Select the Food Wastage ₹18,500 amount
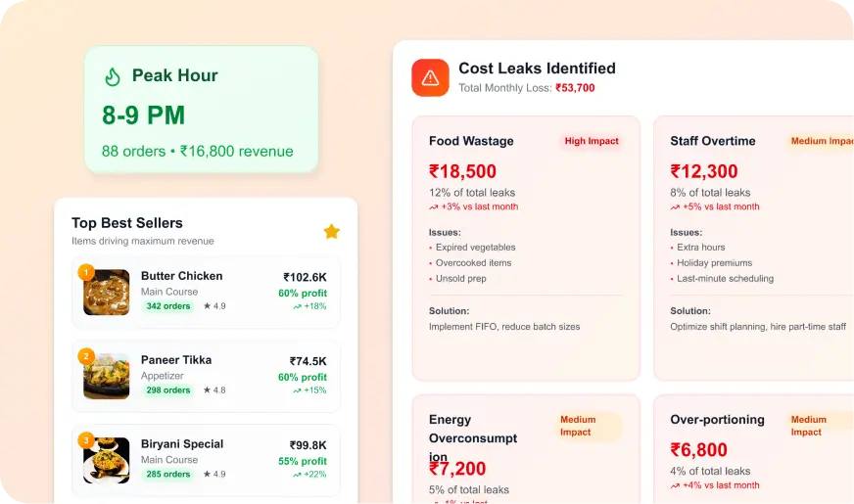This screenshot has width=854, height=504. 462,171
